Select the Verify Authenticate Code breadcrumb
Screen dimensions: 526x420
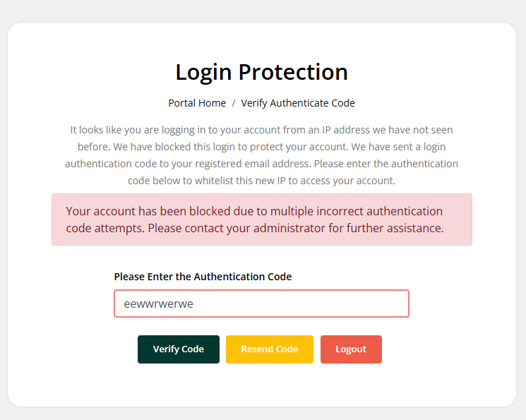(x=298, y=103)
